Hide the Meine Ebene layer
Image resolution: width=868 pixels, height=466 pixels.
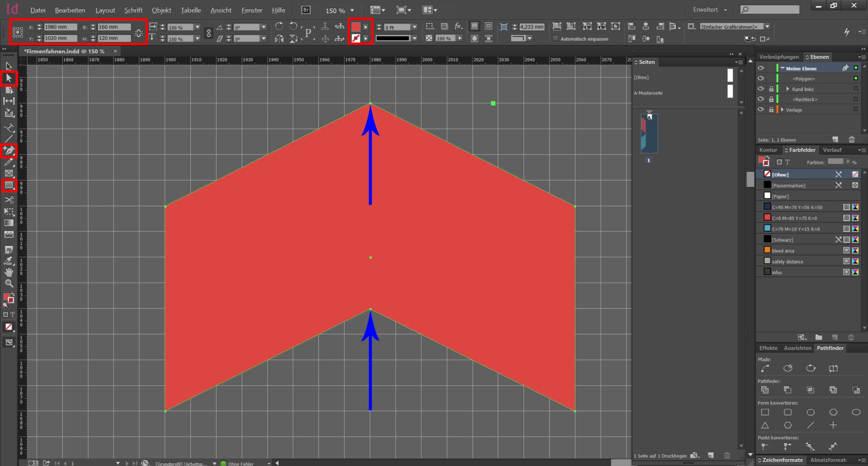761,68
